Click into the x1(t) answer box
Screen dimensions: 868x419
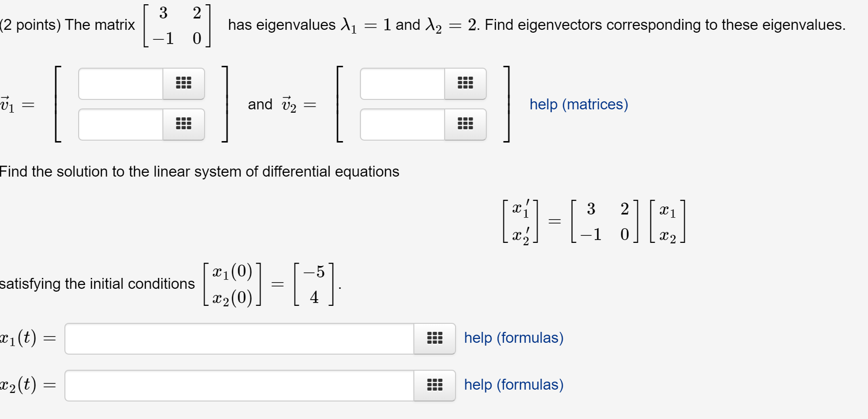coord(240,339)
